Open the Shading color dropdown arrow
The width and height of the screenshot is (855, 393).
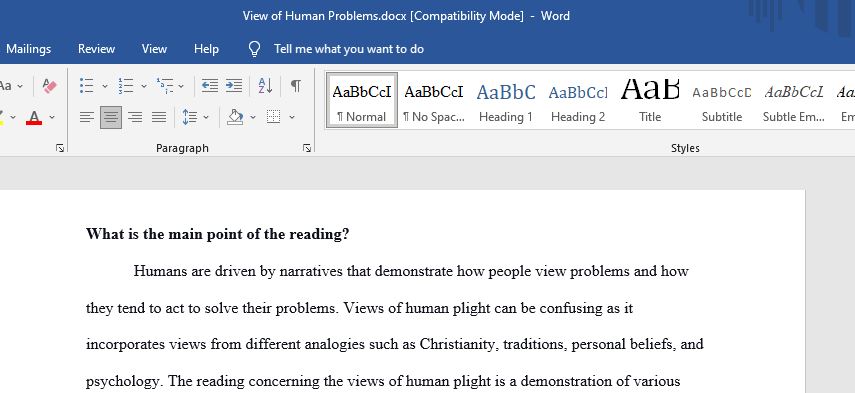click(253, 117)
